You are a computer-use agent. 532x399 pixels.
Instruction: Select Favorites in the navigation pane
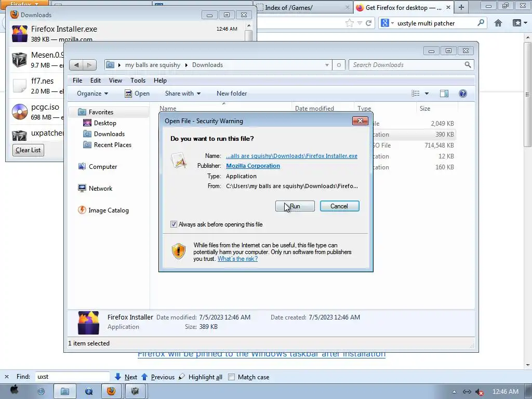101,112
